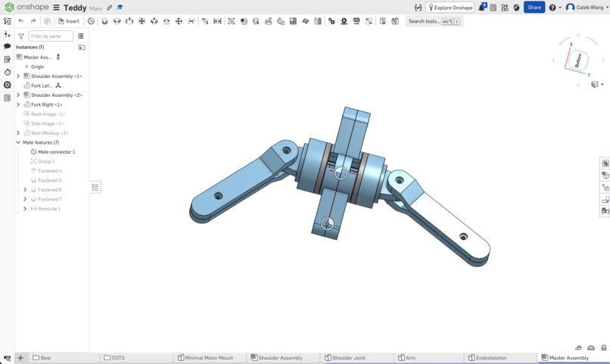Open the comments panel speech bubble
The height and width of the screenshot is (364, 610).
(7, 46)
